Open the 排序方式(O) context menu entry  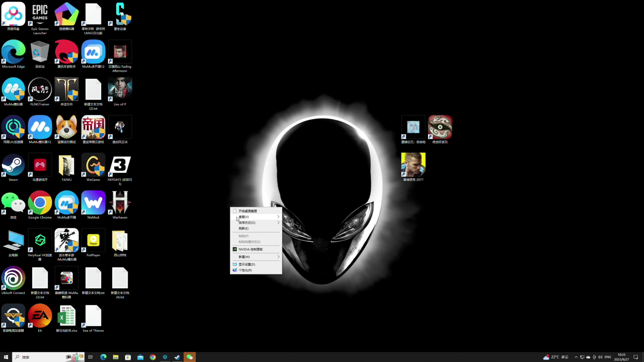256,222
